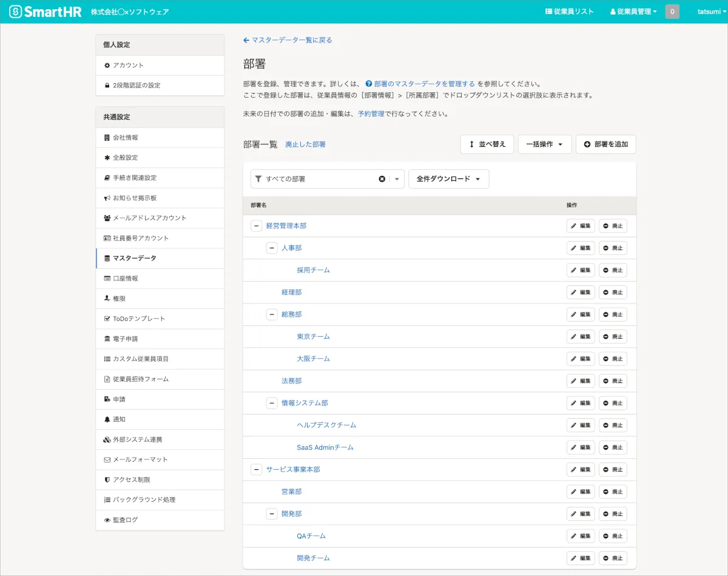Open the 廃止した部署 link
The image size is (728, 576).
pos(305,144)
